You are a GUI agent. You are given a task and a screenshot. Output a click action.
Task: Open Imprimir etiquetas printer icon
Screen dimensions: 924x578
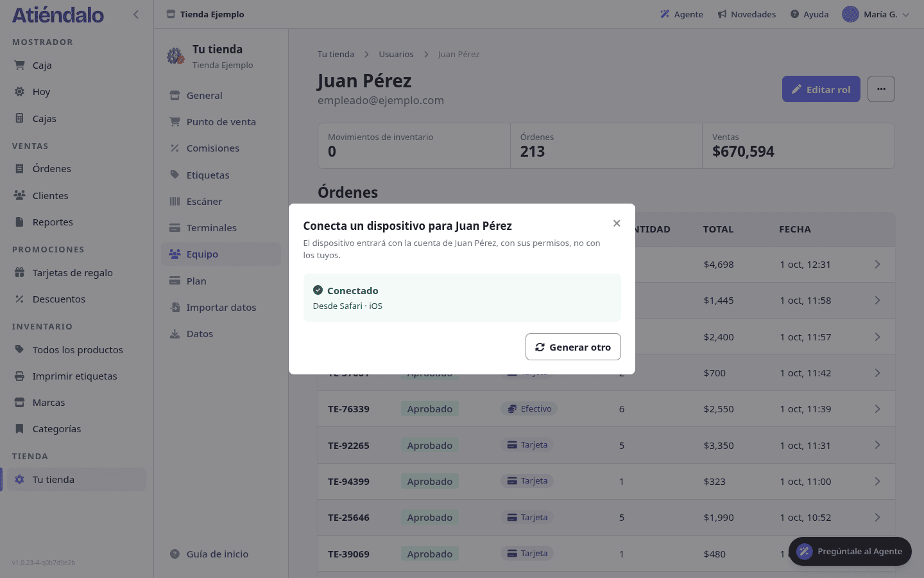20,376
